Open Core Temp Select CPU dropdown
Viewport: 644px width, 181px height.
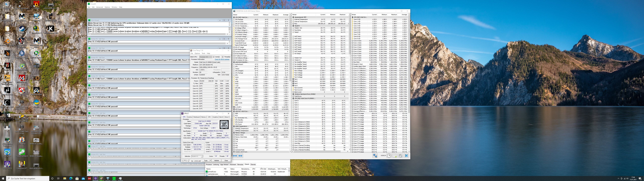click(x=206, y=57)
